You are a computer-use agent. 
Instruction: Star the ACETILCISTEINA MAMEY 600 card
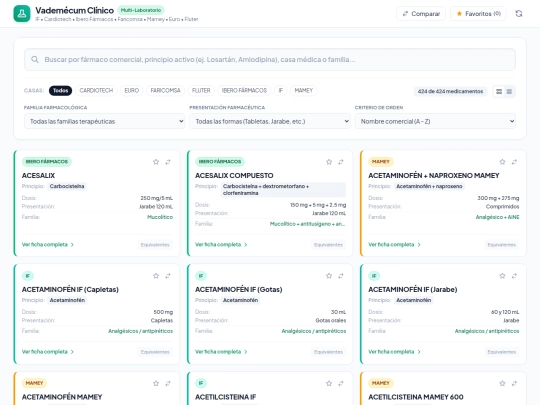(502, 383)
